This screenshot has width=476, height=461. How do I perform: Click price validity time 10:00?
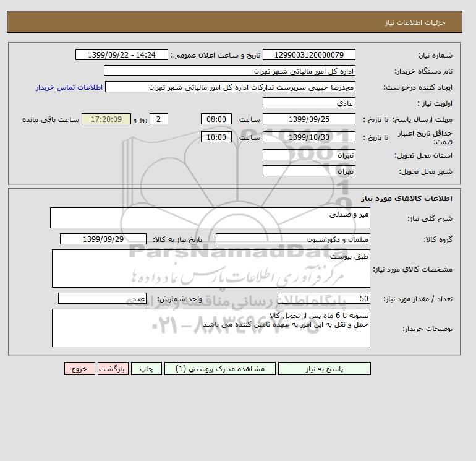click(x=216, y=137)
